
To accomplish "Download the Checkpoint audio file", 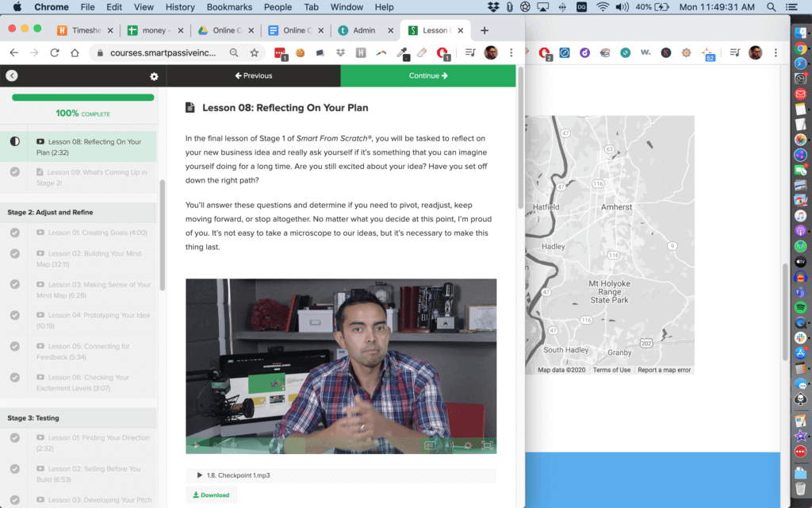I will 211,495.
